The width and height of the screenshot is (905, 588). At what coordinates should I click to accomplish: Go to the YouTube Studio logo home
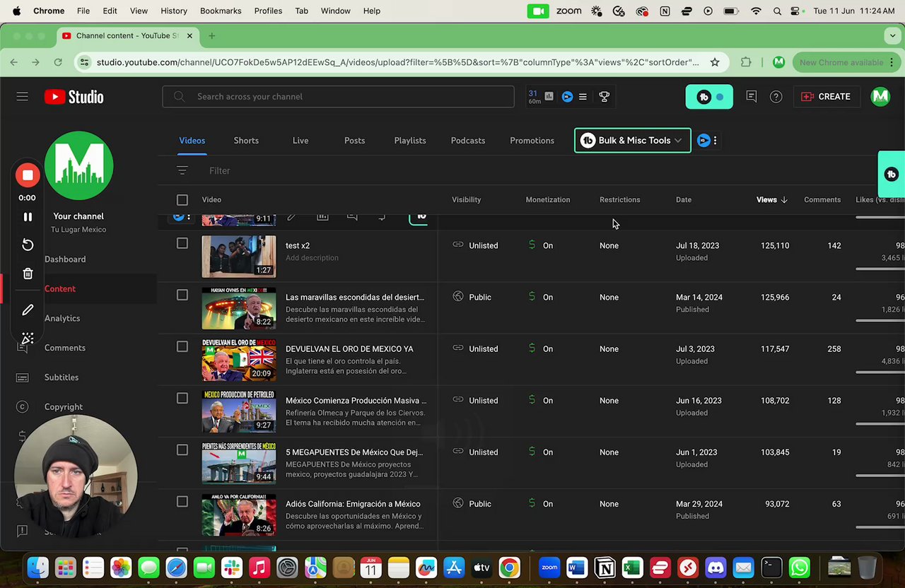coord(74,97)
